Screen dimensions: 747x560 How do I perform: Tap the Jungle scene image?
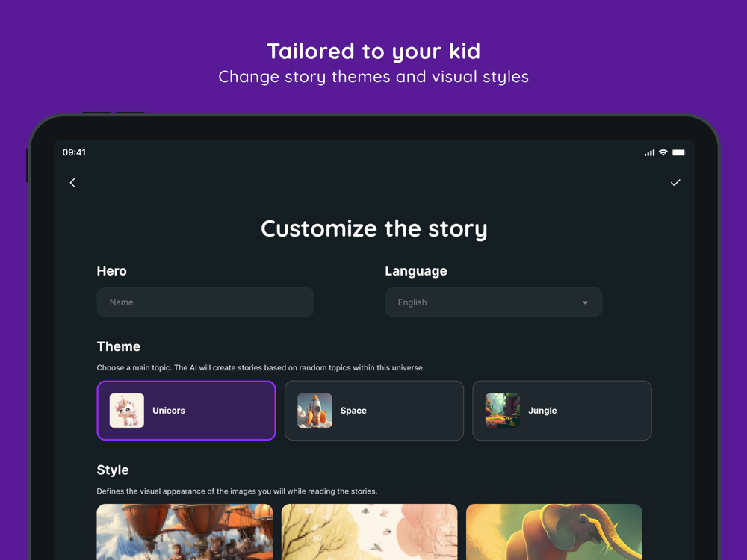point(503,411)
